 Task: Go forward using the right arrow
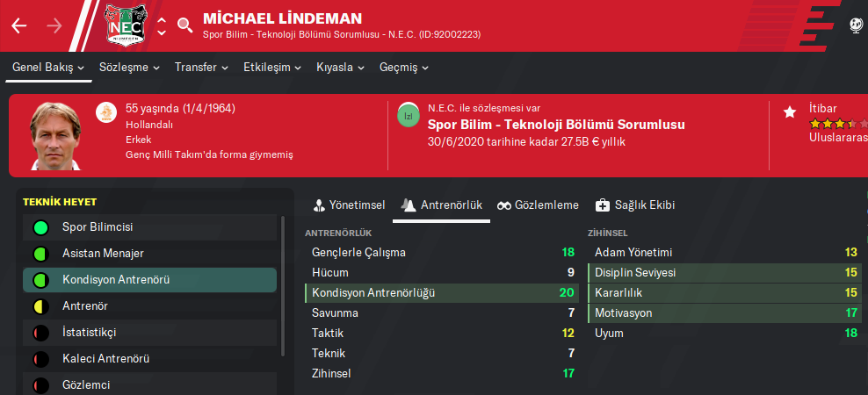(x=54, y=25)
